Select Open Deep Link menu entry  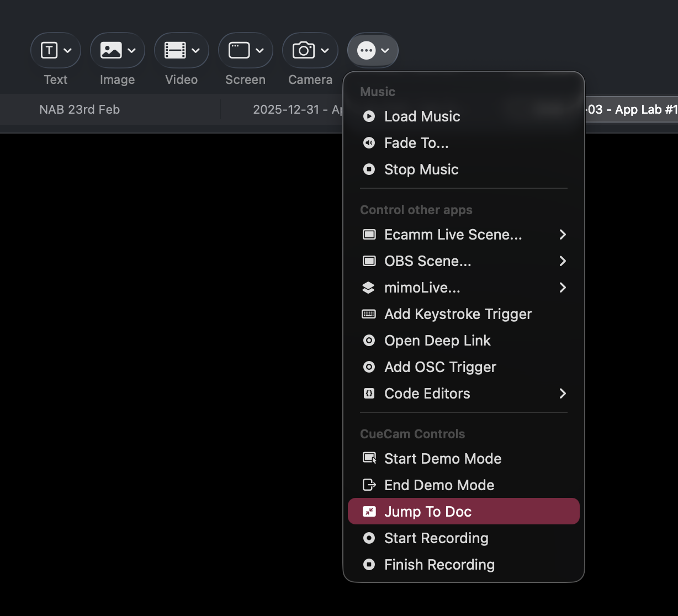click(437, 341)
